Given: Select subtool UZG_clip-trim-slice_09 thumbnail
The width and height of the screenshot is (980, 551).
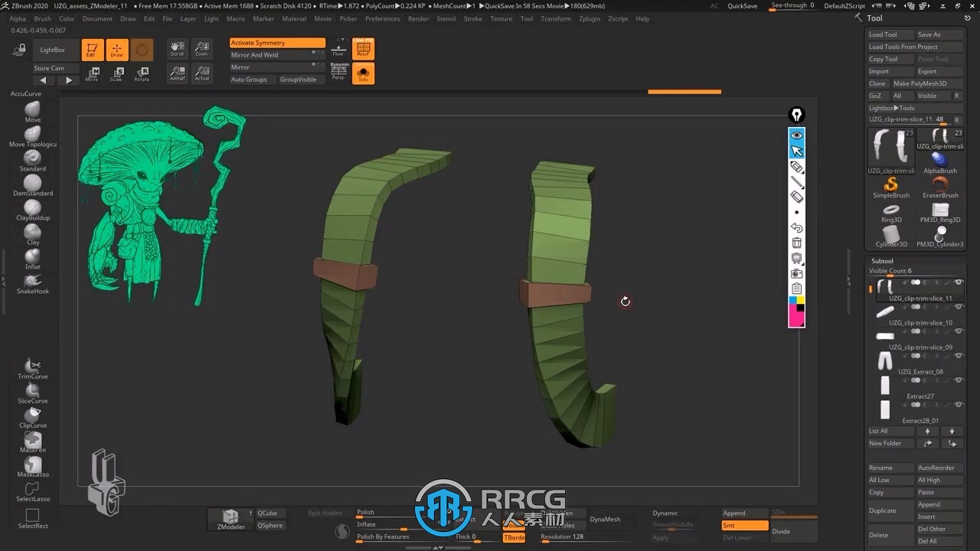Looking at the screenshot, I should [884, 336].
